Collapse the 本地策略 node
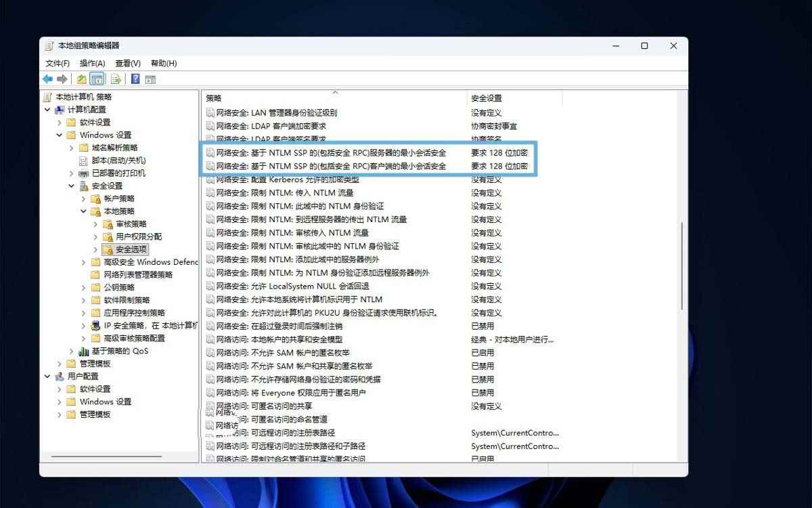Image resolution: width=812 pixels, height=508 pixels. [x=83, y=211]
